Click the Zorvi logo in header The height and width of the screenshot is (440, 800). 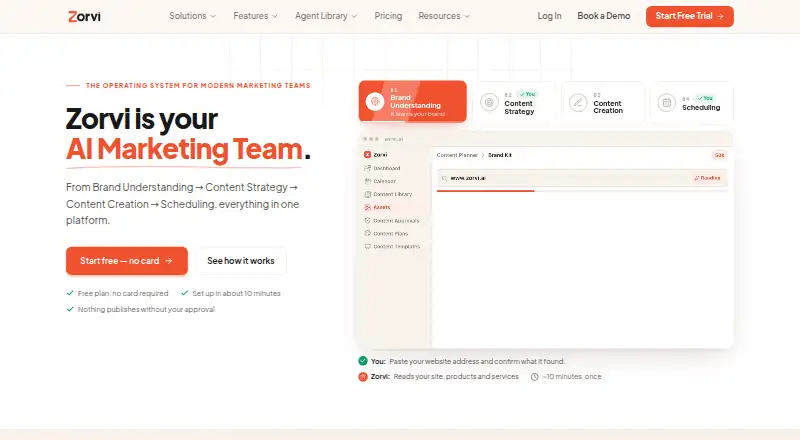point(84,16)
